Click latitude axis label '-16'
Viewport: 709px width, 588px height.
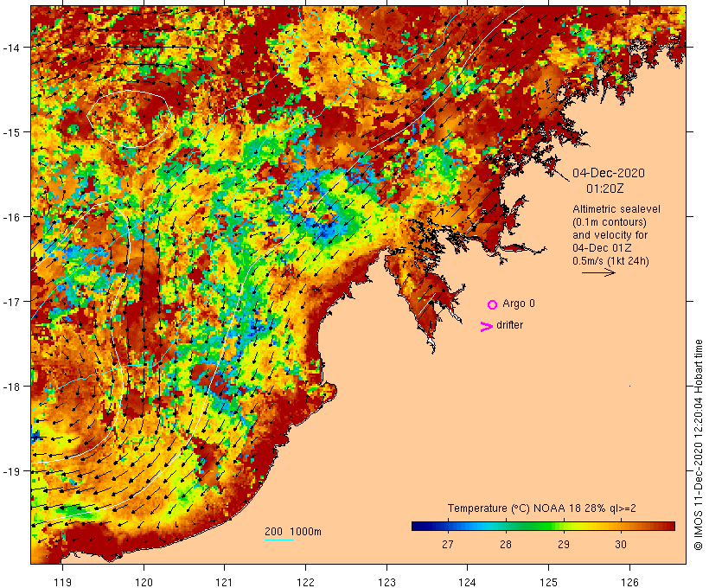point(10,217)
